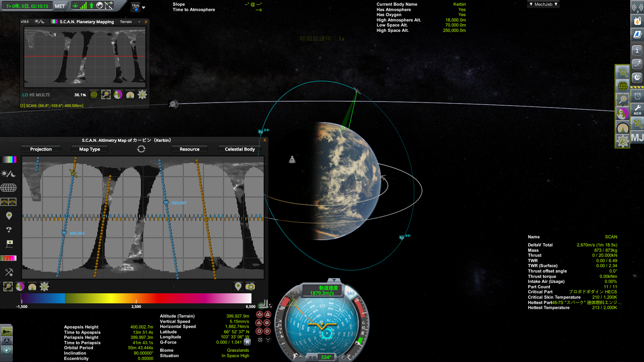Open the Projection dropdown in Altimetry Map

[41, 149]
